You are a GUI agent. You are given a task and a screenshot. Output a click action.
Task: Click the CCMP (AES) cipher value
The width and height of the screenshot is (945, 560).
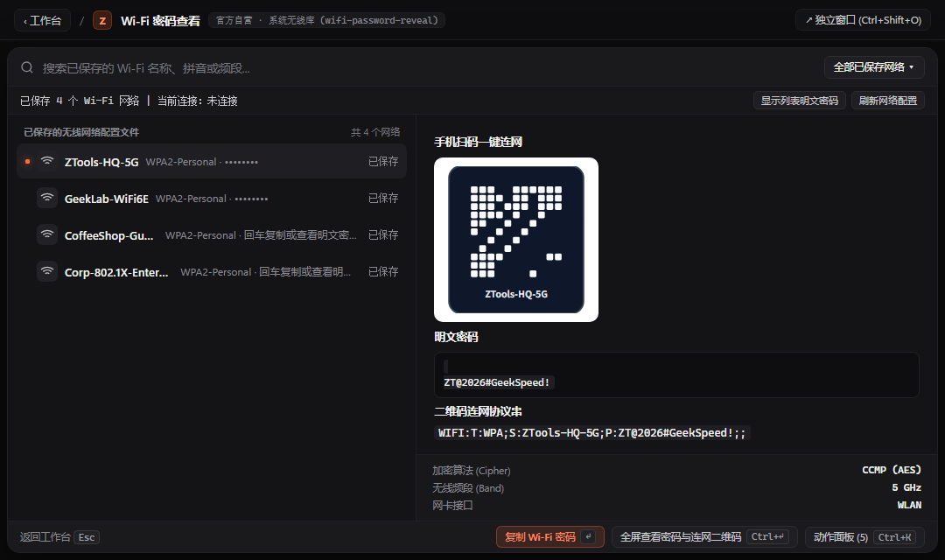(892, 470)
